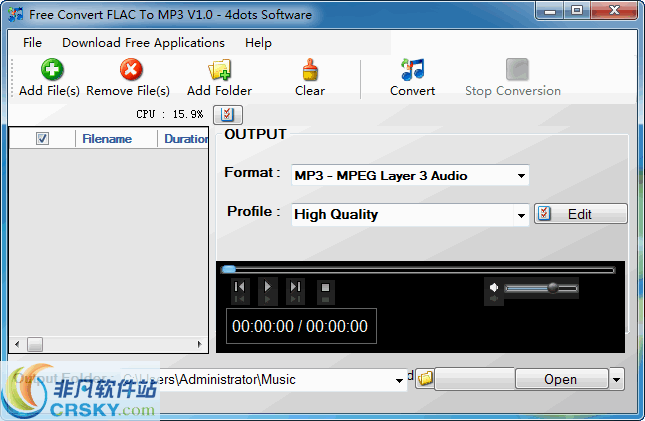Open the Format dropdown MP3 - MPEG Layer 3 Audio
Screen dimensions: 645x421
410,175
